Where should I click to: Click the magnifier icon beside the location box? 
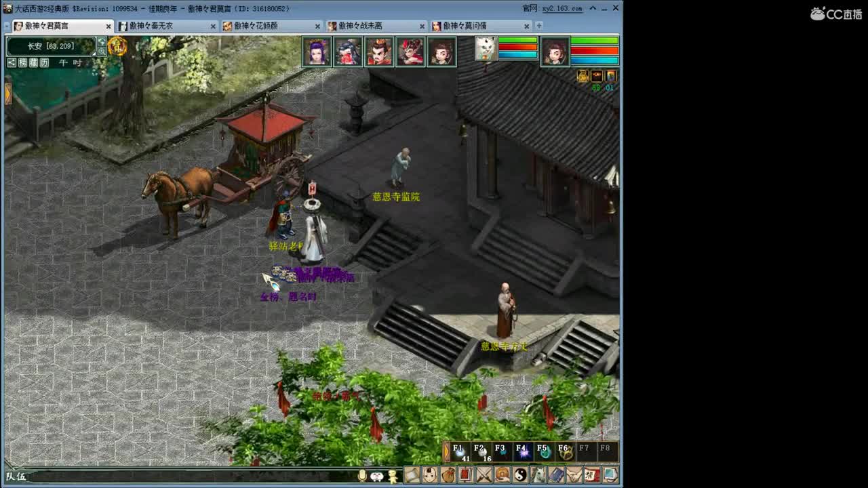point(102,51)
